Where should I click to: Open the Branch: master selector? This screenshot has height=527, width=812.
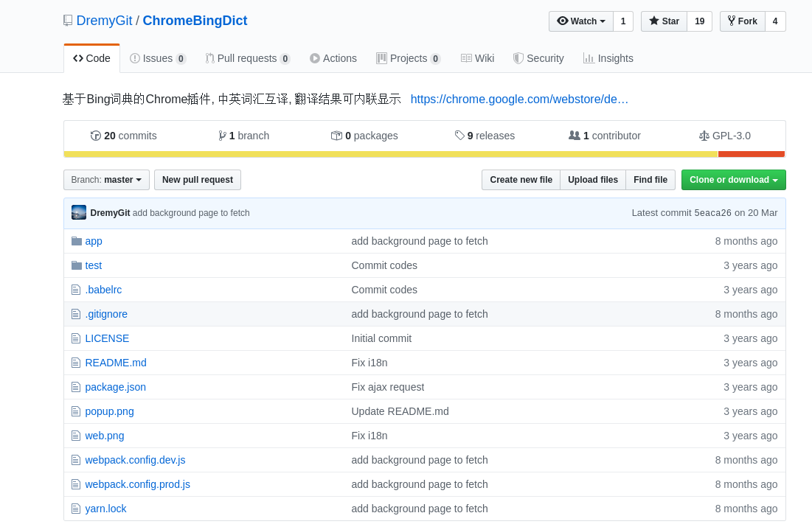(106, 180)
